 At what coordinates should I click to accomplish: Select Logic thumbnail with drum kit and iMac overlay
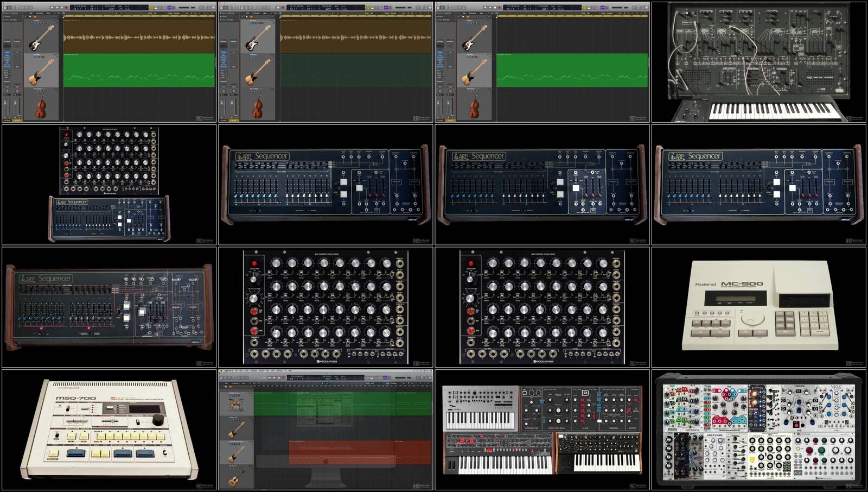point(325,430)
